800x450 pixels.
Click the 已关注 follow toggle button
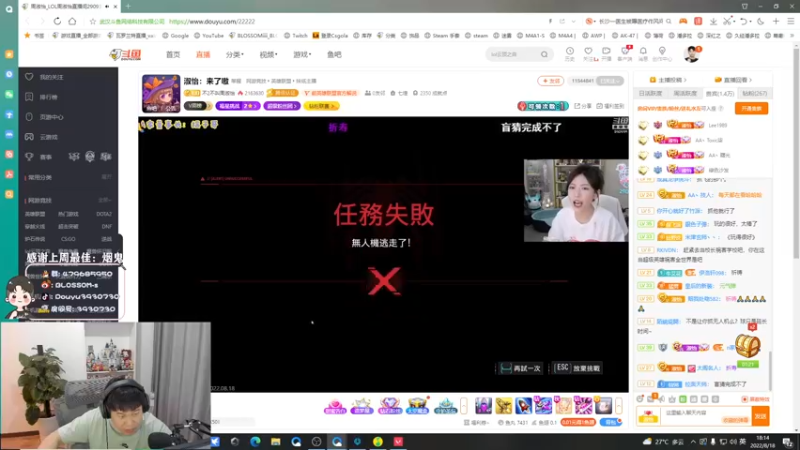[x=610, y=81]
